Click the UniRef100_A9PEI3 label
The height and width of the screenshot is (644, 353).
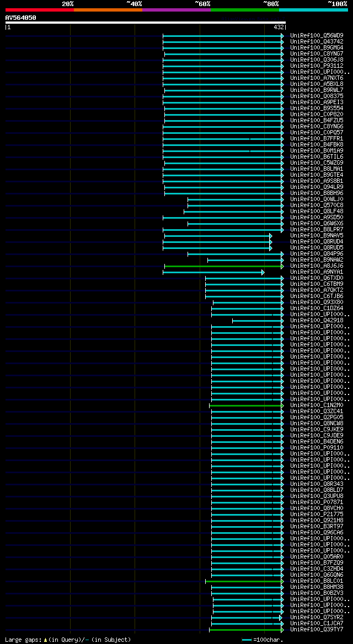317,102
